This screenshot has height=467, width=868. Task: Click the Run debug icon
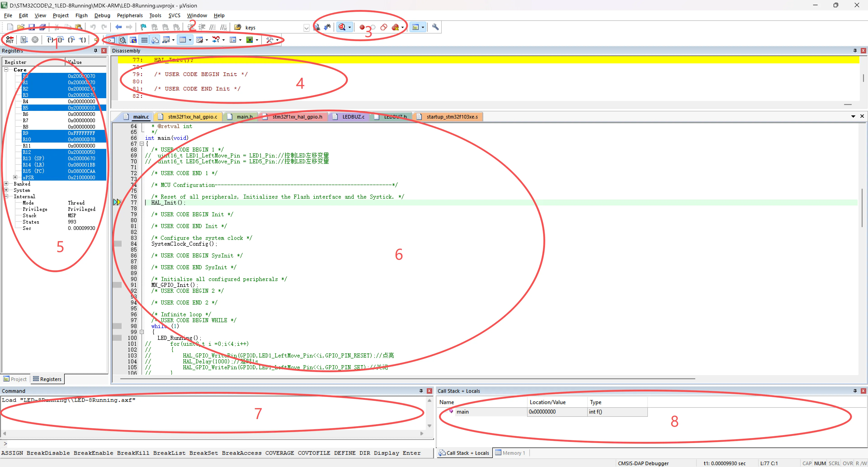coord(24,40)
